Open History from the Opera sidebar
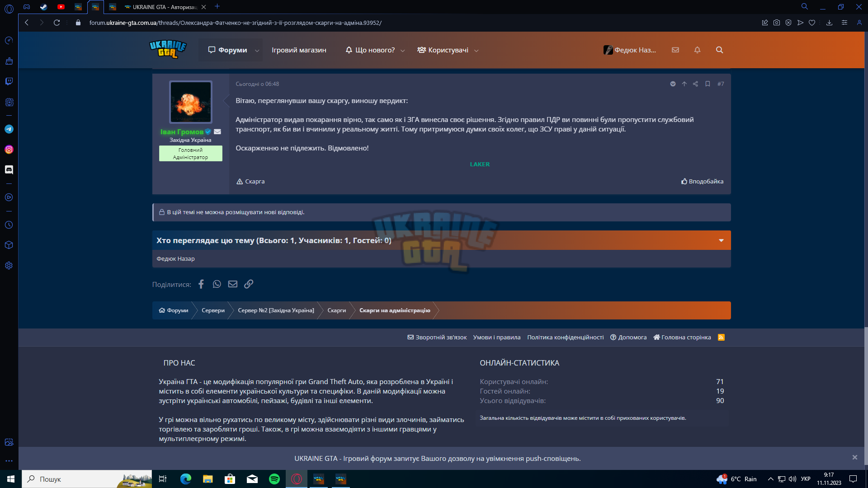 pos(9,225)
